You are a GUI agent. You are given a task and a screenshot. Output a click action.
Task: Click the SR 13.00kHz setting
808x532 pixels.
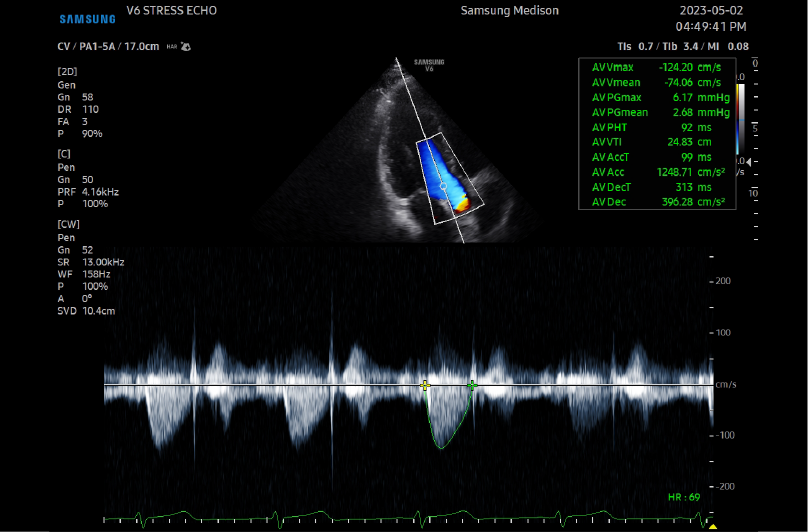click(x=91, y=262)
